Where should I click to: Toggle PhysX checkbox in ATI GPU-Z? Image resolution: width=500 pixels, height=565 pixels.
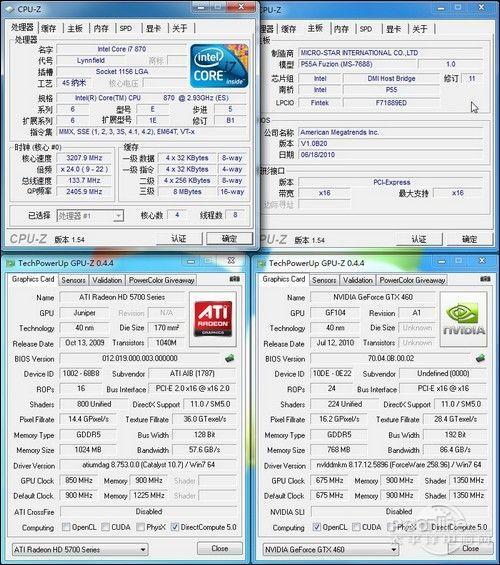(x=140, y=527)
